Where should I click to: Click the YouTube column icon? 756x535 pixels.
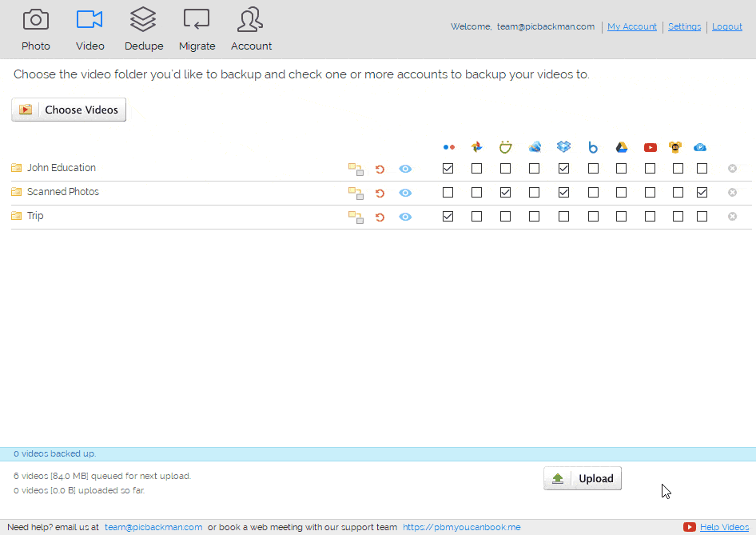651,147
